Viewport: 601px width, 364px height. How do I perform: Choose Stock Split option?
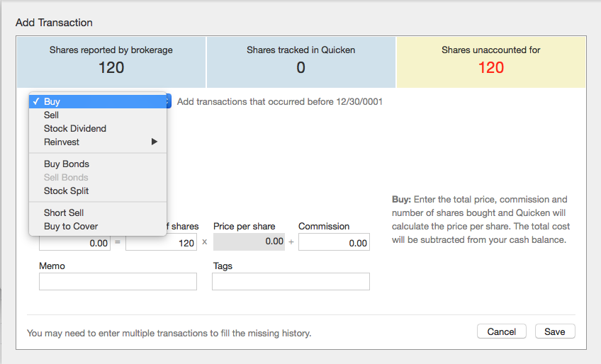tap(66, 190)
